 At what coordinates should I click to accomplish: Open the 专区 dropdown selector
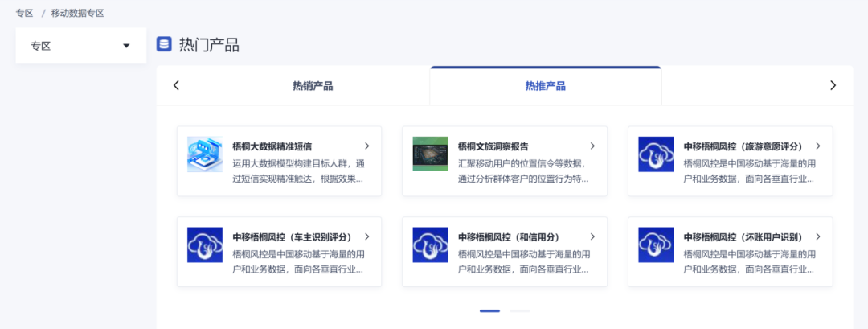80,46
